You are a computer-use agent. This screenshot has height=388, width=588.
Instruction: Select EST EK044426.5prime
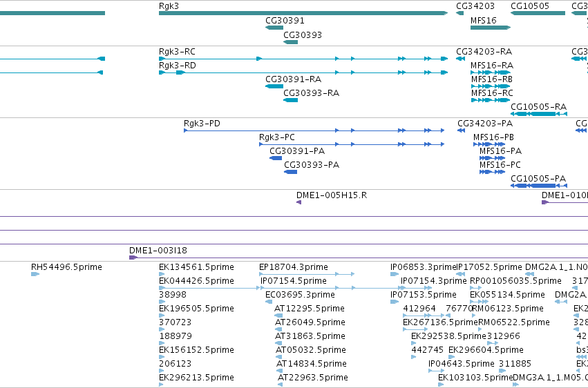209,289
